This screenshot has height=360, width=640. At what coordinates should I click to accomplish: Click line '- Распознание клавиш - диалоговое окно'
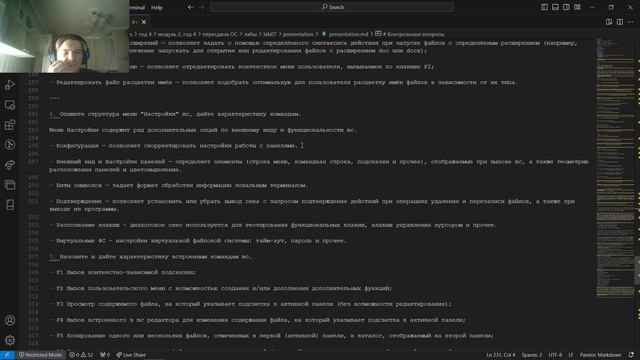(x=273, y=225)
